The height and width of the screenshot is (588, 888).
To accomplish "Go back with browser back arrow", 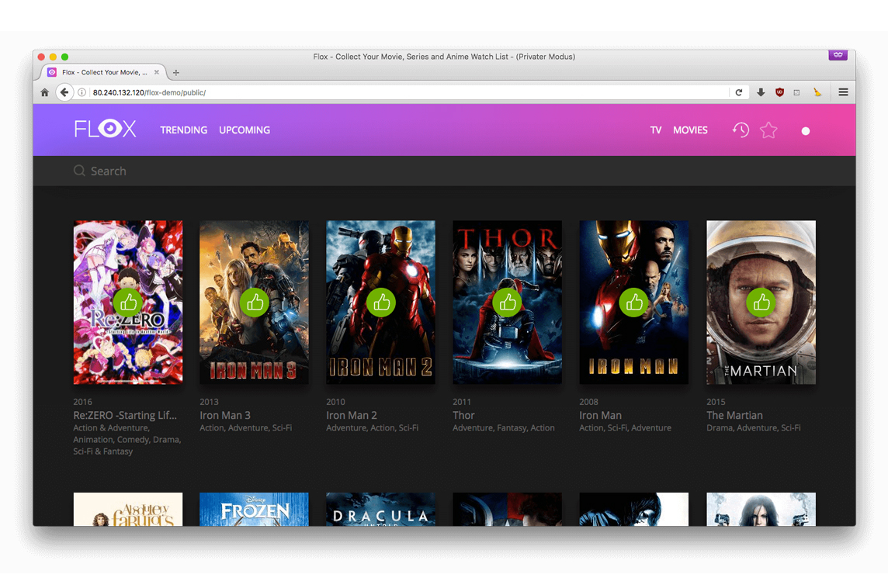I will 64,92.
